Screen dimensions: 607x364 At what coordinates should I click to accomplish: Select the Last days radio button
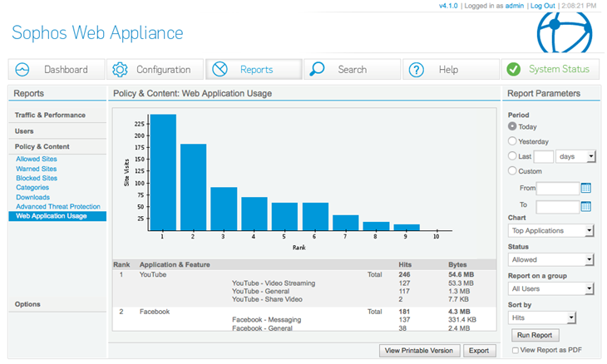coord(512,156)
